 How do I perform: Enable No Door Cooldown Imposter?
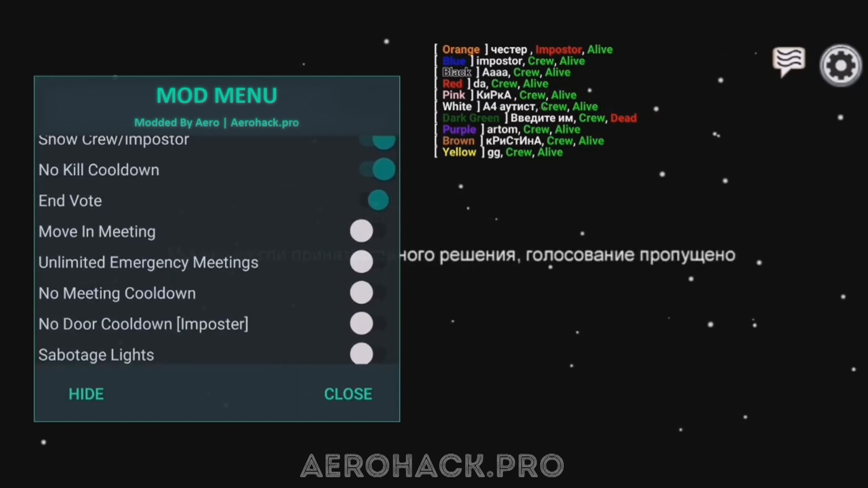(x=361, y=324)
